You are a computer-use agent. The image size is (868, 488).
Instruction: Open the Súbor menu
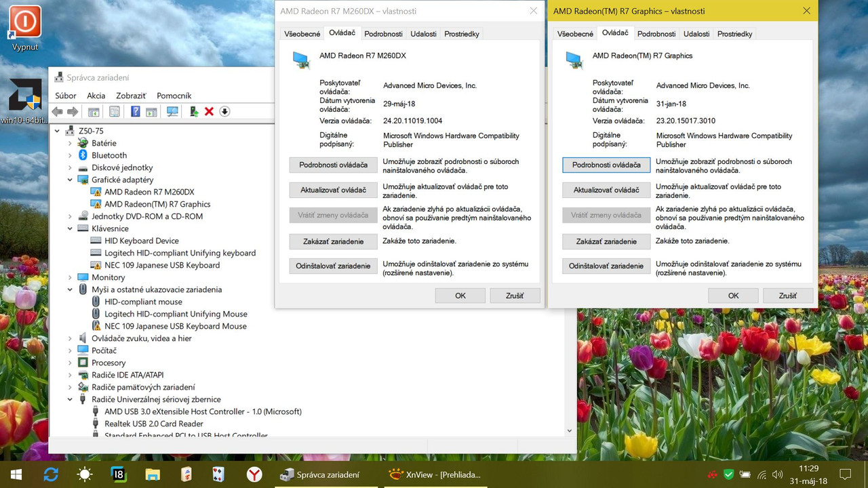point(66,96)
